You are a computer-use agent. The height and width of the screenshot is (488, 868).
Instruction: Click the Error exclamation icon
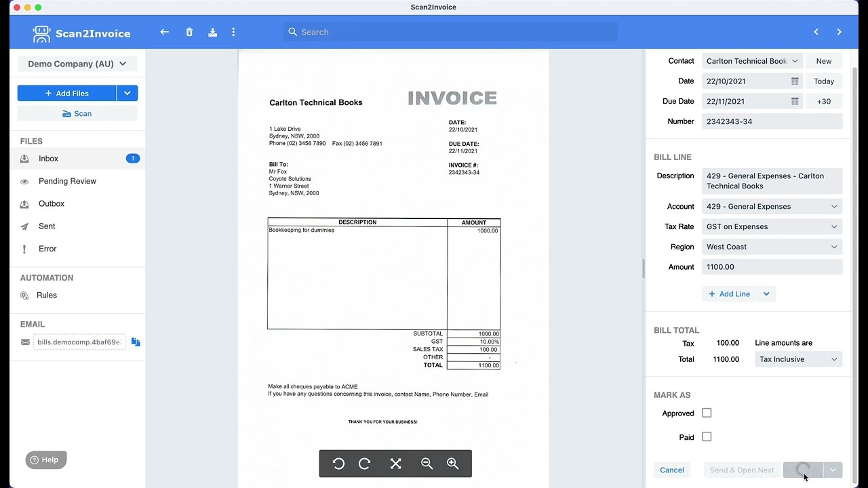[x=24, y=249]
